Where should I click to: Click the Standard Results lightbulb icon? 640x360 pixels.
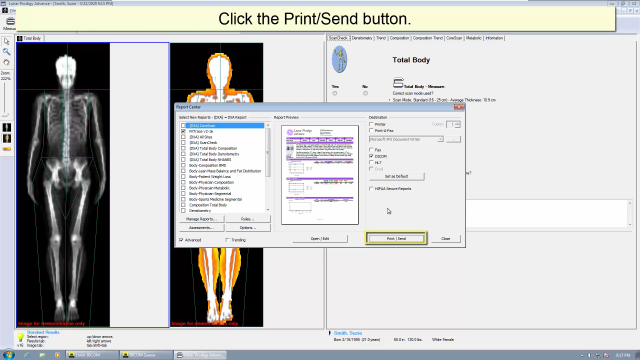point(20,338)
